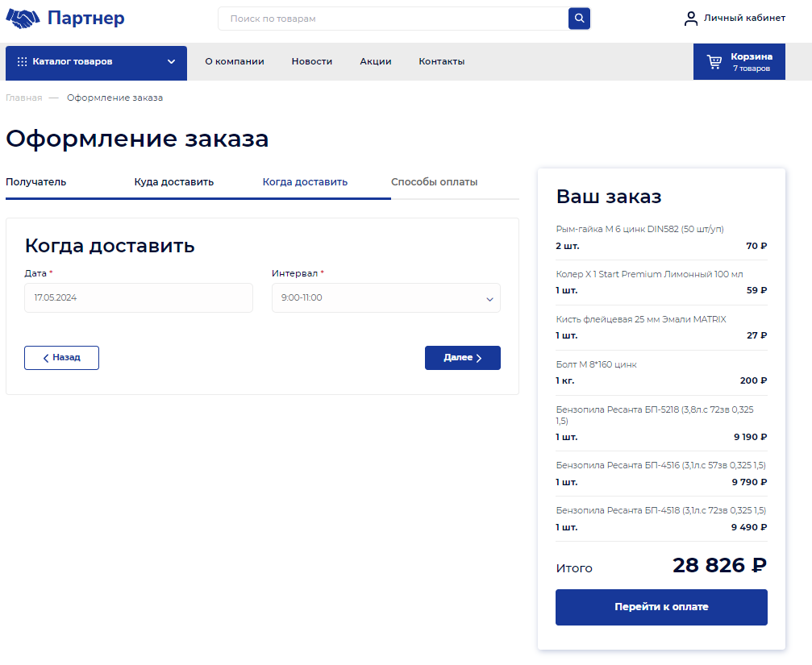Click the catalog grid icon

tap(22, 62)
